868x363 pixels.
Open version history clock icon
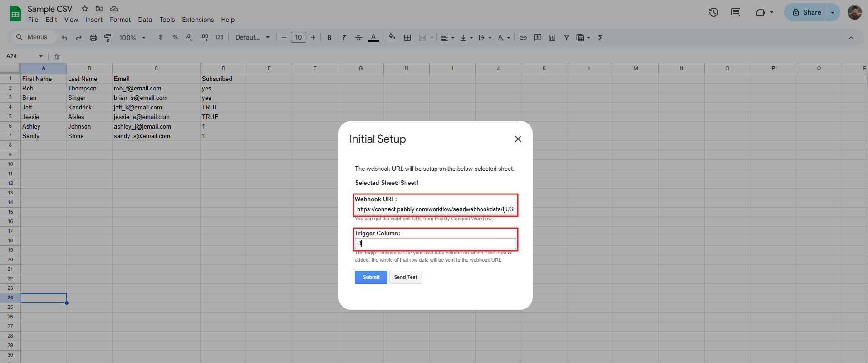[x=713, y=12]
